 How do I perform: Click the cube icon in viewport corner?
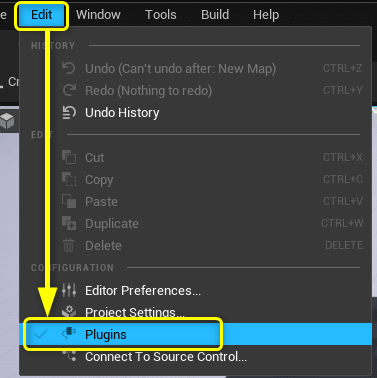tap(7, 120)
